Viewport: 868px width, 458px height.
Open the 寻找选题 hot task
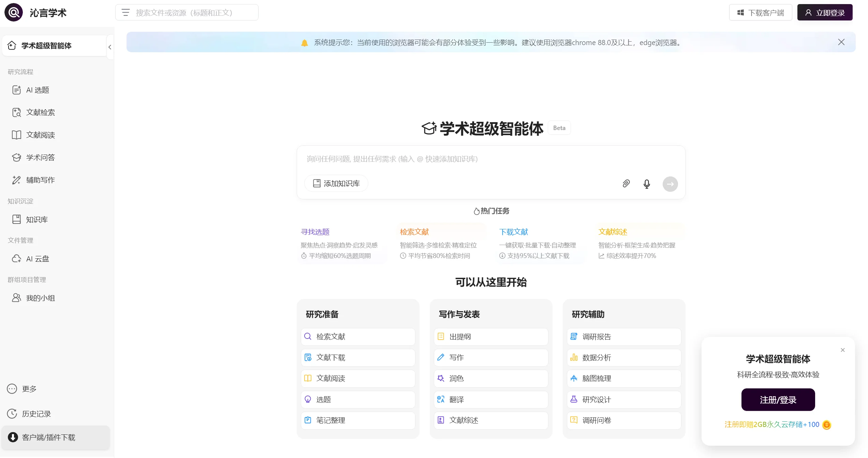315,232
